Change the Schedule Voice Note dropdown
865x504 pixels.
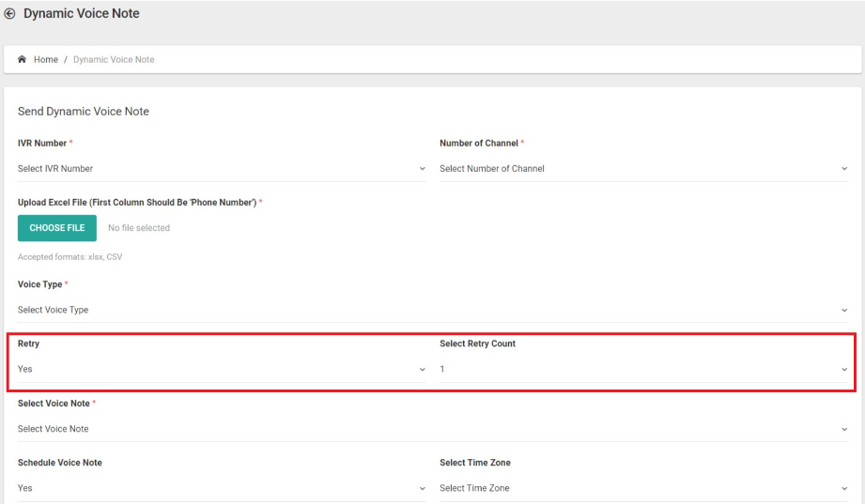tap(222, 489)
